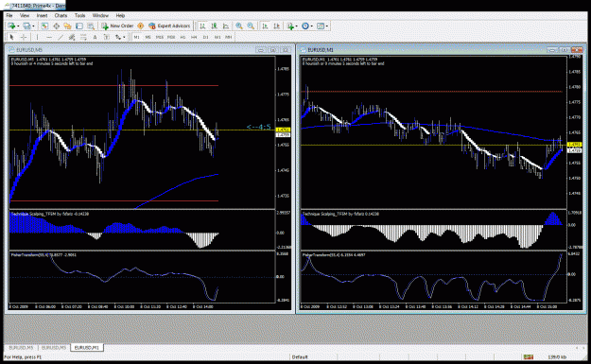Screen dimensions: 591x364
Task: Open the Insert menu
Action: tap(42, 15)
